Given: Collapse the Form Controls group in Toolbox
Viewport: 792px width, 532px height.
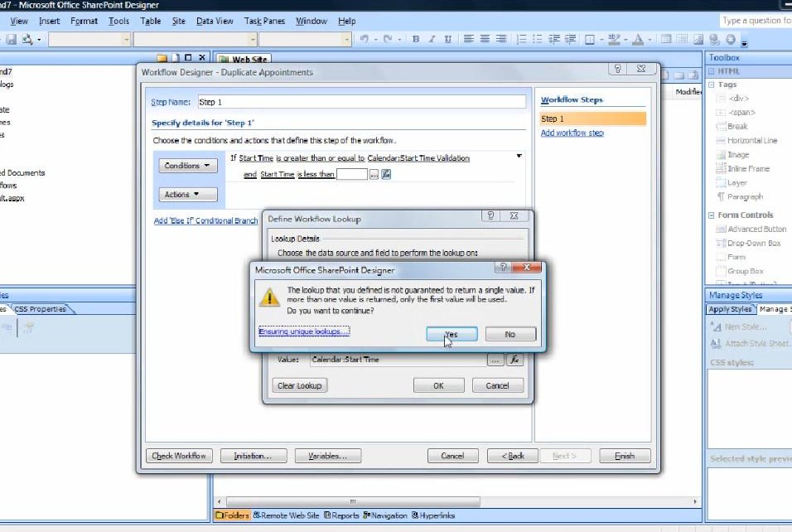Looking at the screenshot, I should click(x=711, y=215).
